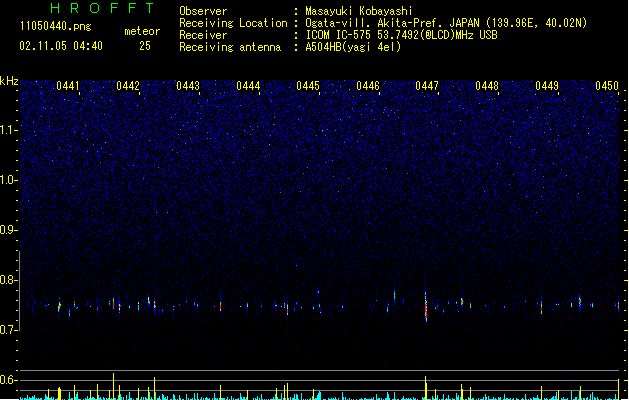This screenshot has width=629, height=400.
Task: Click the meteor count 25
Action: (145, 46)
